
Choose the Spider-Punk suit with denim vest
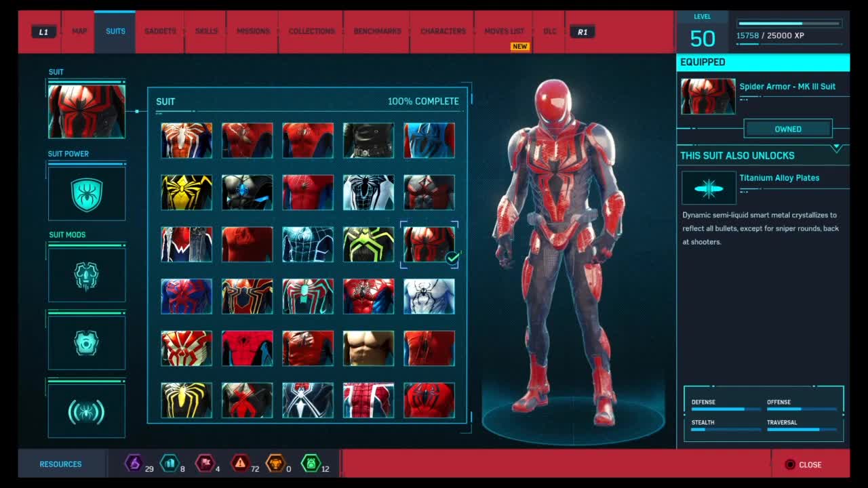tap(186, 245)
